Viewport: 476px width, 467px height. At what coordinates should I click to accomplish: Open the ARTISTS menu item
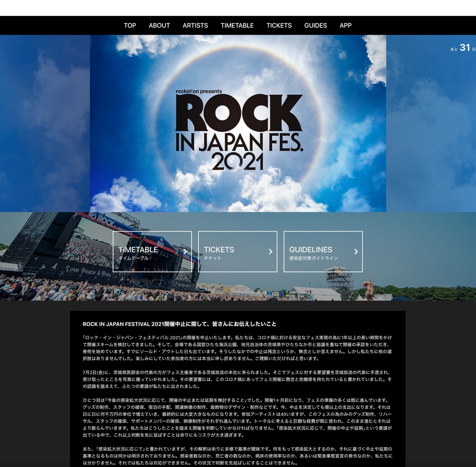(195, 25)
